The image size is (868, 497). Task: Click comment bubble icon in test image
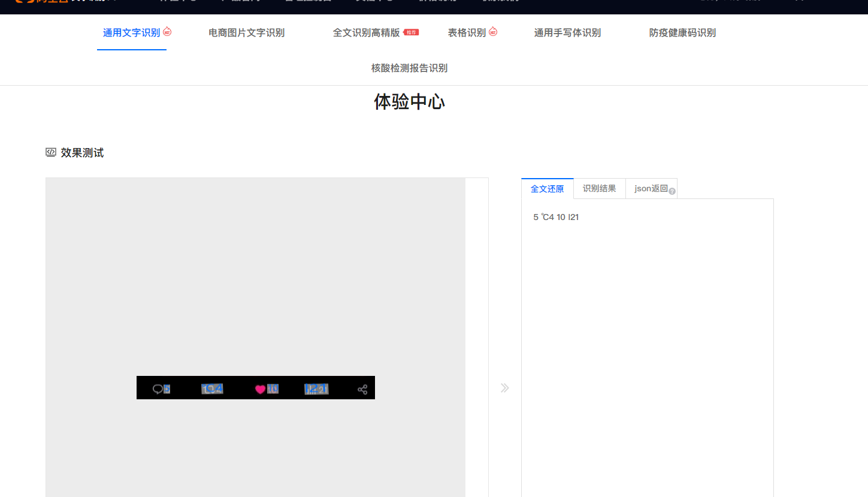(158, 389)
